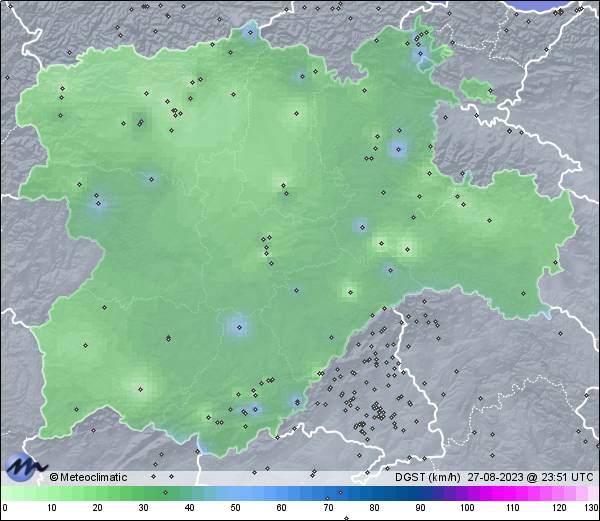Click the 23:51 UTC time stamp
The height and width of the screenshot is (521, 600).
point(566,477)
